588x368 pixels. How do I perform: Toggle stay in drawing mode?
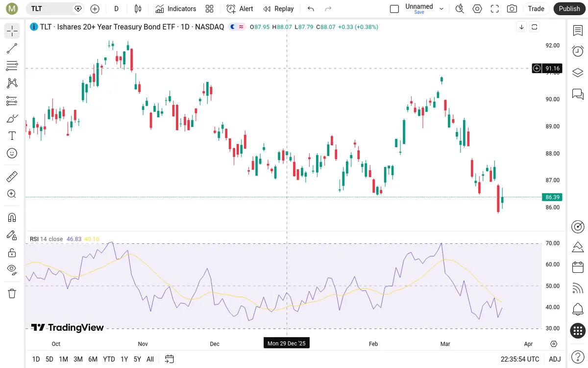(x=12, y=235)
